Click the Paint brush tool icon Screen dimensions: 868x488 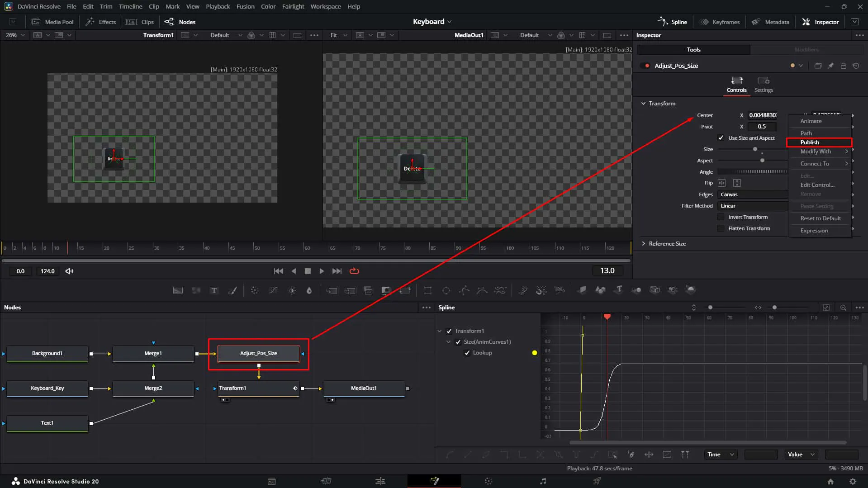click(x=232, y=290)
